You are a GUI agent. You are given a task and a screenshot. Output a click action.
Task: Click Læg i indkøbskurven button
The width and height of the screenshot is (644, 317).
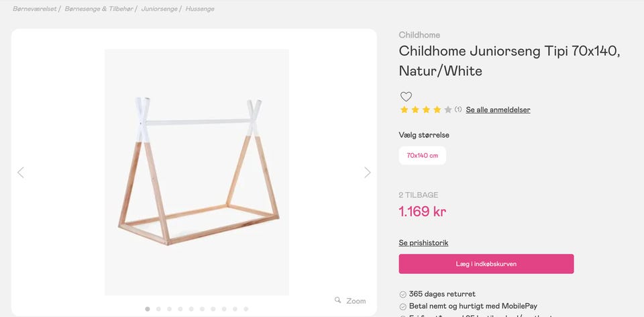[486, 264]
